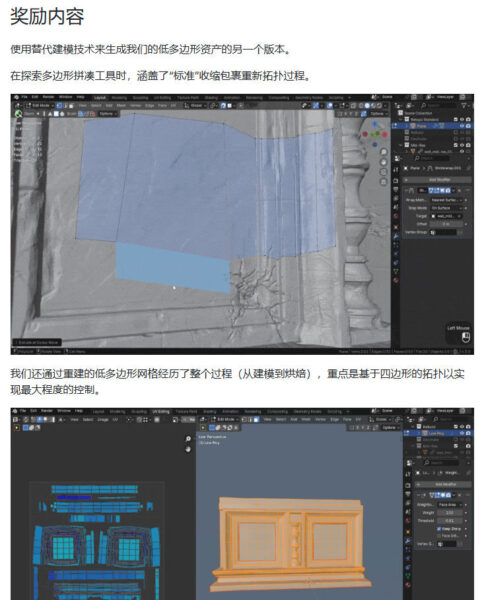Select solid viewport shading in upper Blender image
This screenshot has width=484, height=600.
tap(367, 105)
